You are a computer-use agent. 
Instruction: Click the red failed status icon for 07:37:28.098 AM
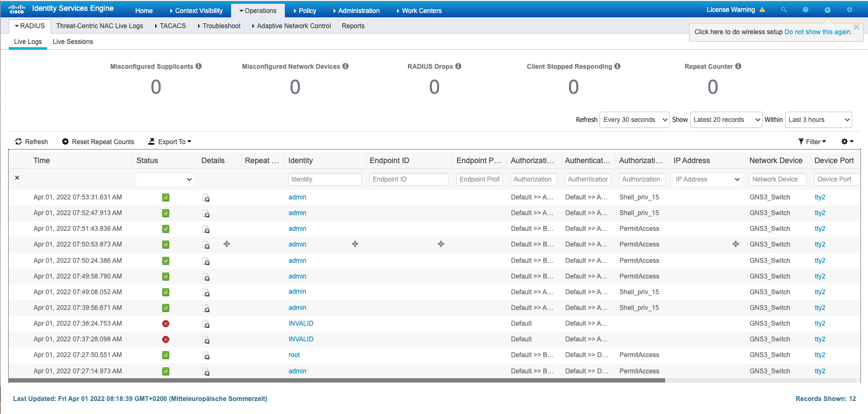(x=166, y=340)
